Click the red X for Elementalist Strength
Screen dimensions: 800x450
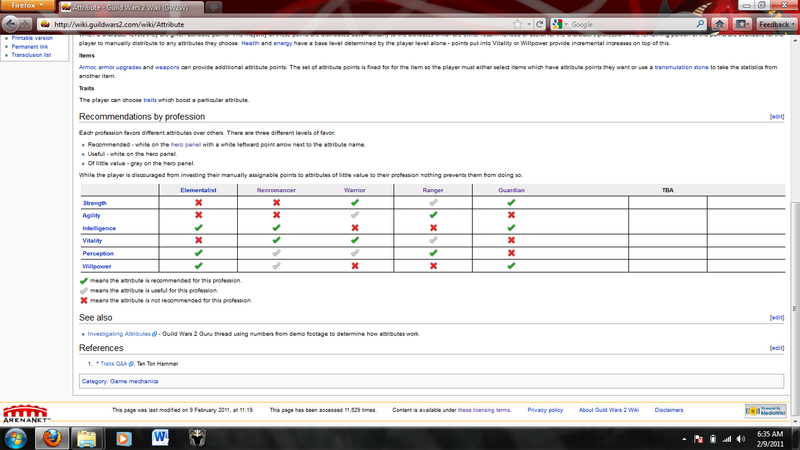pyautogui.click(x=198, y=203)
